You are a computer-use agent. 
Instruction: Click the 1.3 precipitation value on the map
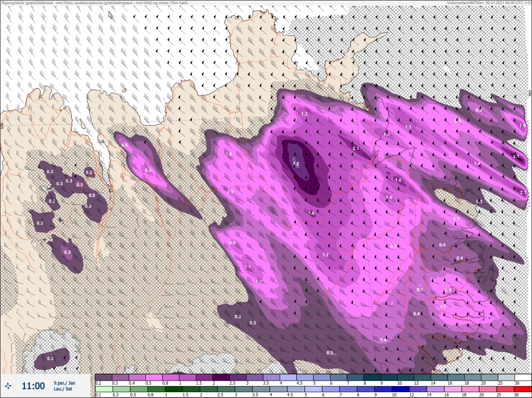[304, 114]
